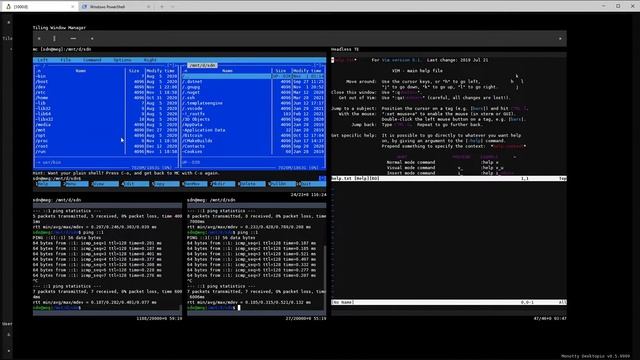The height and width of the screenshot is (360, 640).
Task: Click the x icon at left of tiling toolbar
Action: click(x=39, y=38)
